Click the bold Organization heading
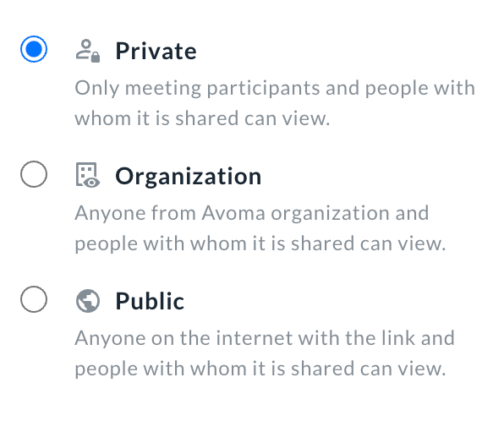The height and width of the screenshot is (421, 504). point(189,177)
